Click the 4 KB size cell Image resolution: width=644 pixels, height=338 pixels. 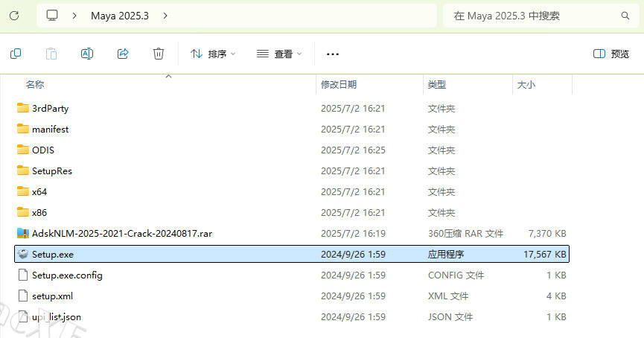556,296
